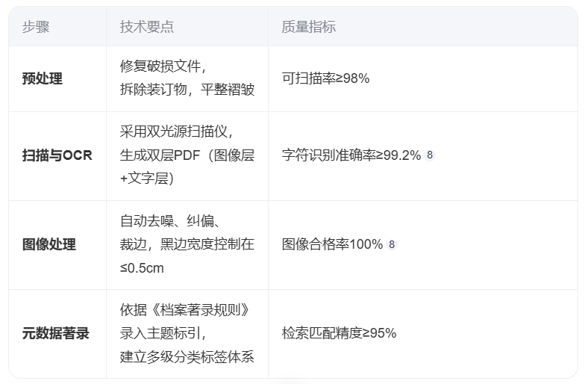This screenshot has height=384, width=588.
Task: Click the 元数据著录 row label
Action: [56, 333]
